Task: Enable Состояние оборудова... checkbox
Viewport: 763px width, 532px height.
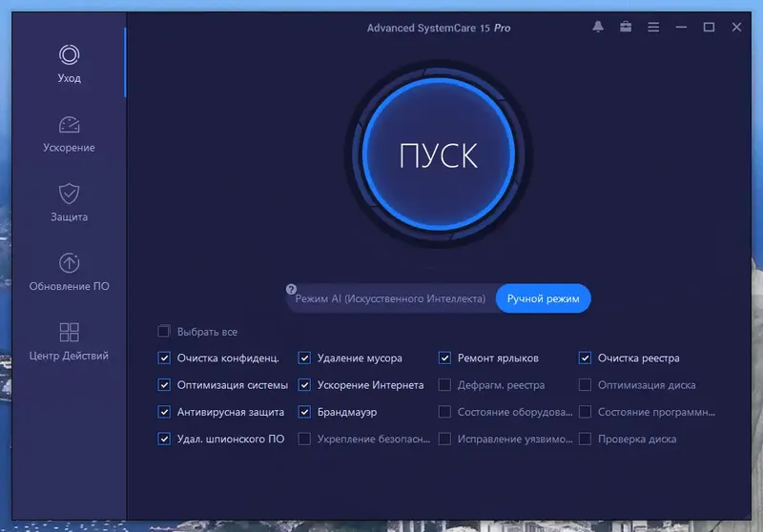Action: pos(444,412)
